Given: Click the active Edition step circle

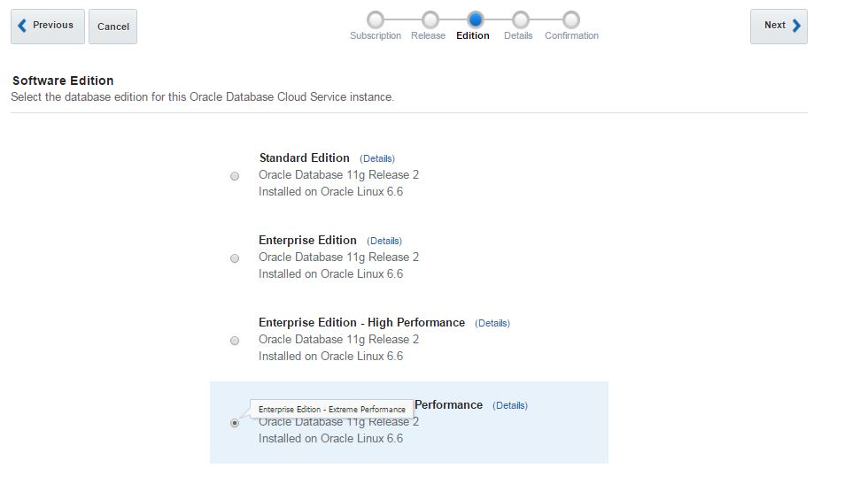Looking at the screenshot, I should coord(476,19).
